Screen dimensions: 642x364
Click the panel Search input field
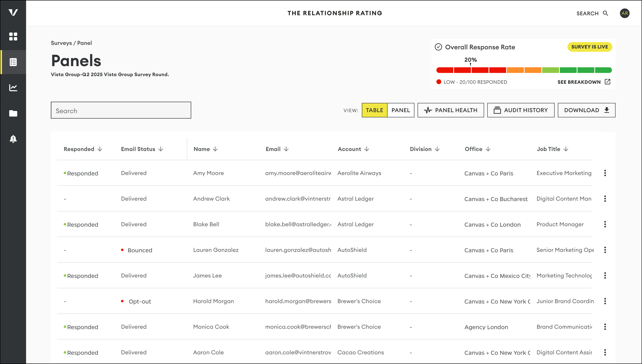121,111
